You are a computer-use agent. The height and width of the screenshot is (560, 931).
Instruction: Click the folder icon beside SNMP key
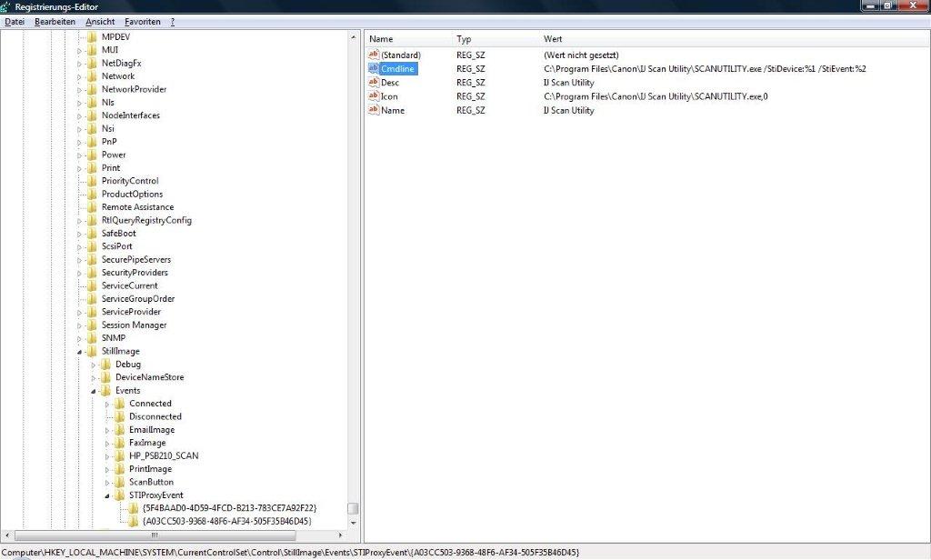click(x=94, y=337)
